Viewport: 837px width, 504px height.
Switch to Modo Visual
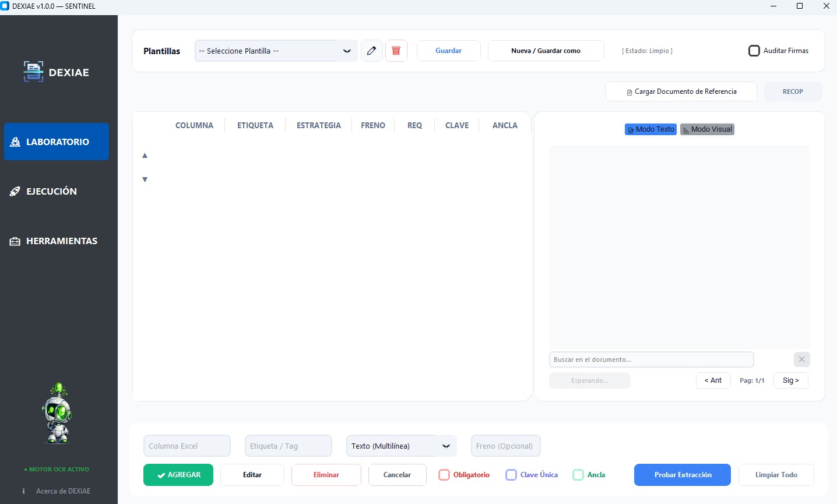pos(707,129)
